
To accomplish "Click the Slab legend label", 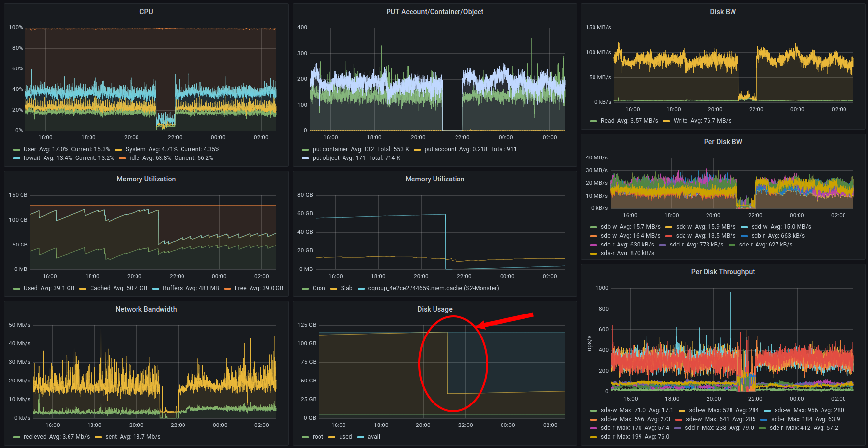I will [x=346, y=288].
